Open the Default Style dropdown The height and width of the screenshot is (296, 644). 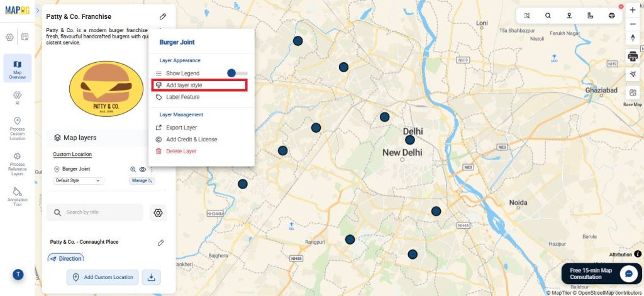pos(79,180)
